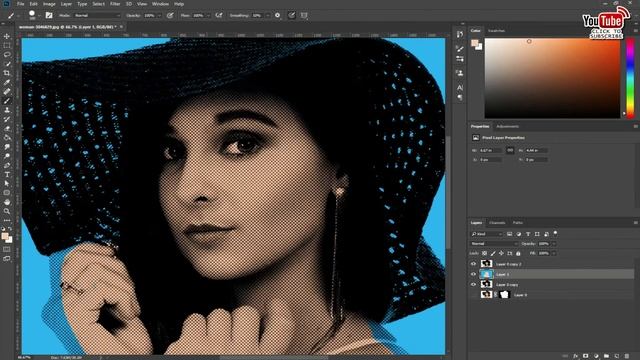The height and width of the screenshot is (360, 640).
Task: Open brush Opacity slider dropdown
Action: click(159, 16)
